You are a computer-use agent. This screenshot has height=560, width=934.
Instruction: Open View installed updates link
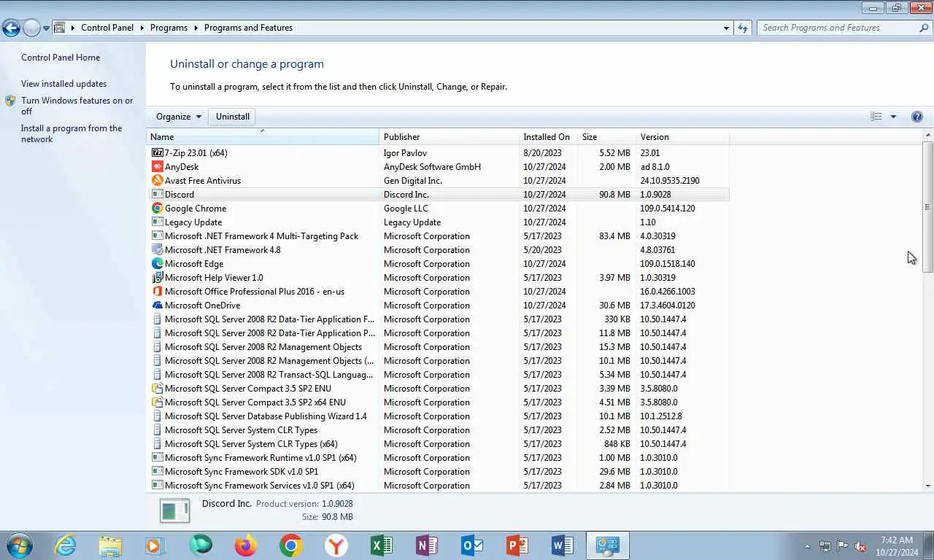[63, 84]
